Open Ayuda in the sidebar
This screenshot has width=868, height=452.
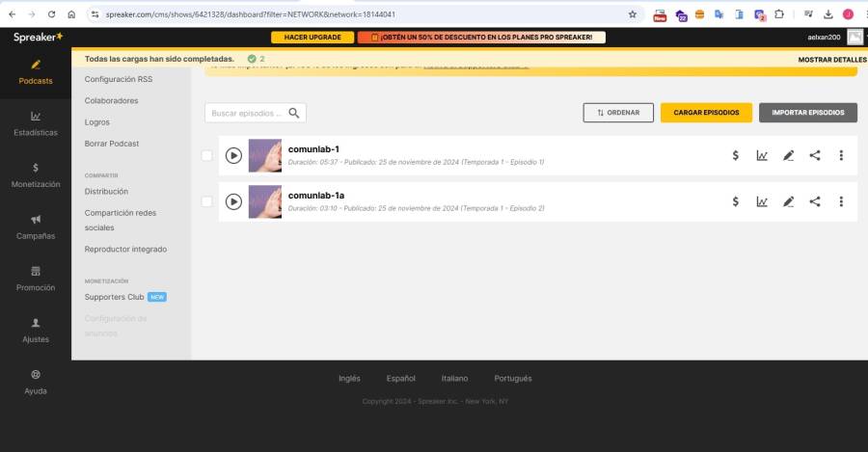point(36,383)
